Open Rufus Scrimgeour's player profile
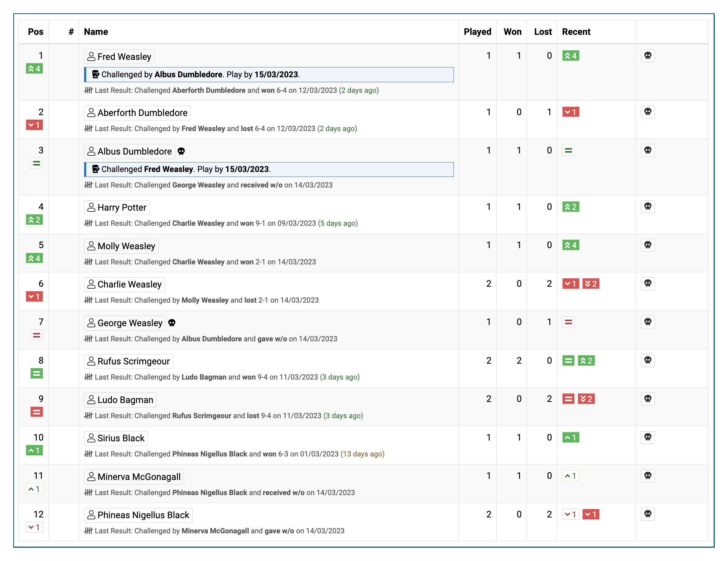Screen dimensions: 728x561 click(x=128, y=361)
